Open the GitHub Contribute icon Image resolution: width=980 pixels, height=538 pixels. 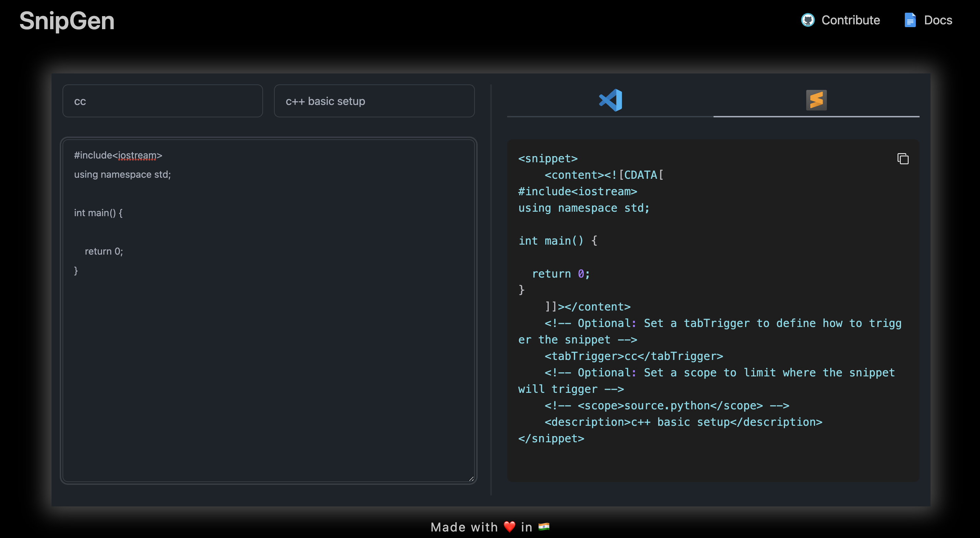(x=808, y=20)
